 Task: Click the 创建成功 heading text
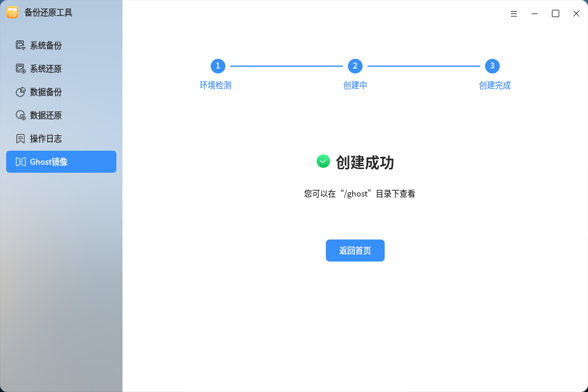coord(365,162)
